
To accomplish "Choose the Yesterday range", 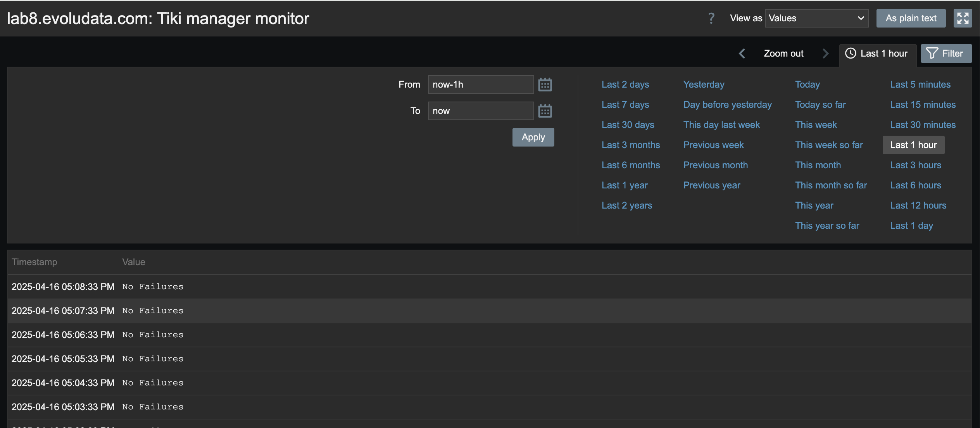I will (704, 85).
